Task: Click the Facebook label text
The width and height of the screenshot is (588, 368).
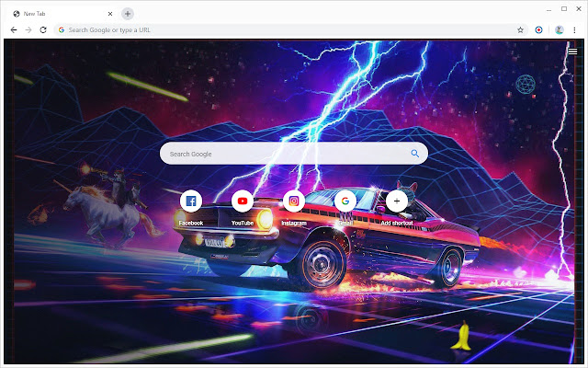Action: tap(191, 223)
